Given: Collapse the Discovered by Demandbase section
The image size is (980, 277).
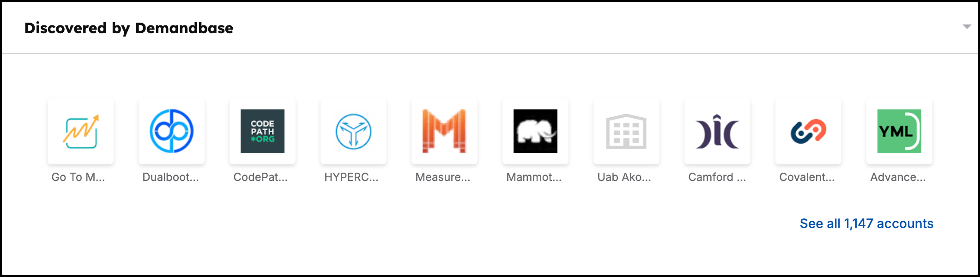Looking at the screenshot, I should [966, 27].
